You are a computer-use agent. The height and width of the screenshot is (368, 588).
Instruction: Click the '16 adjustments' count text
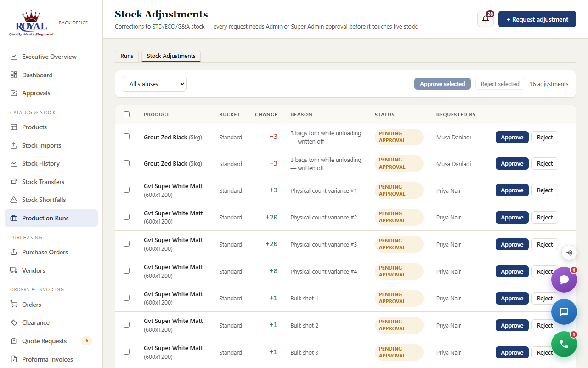click(549, 84)
